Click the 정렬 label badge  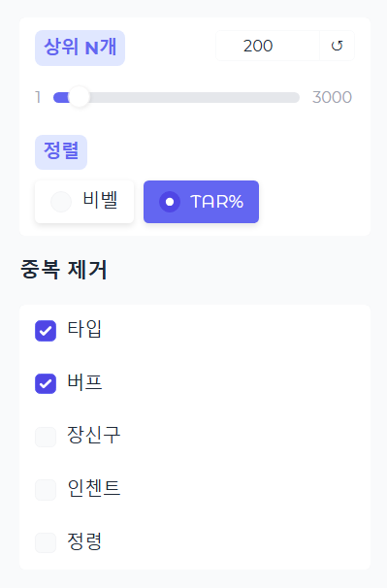click(61, 152)
